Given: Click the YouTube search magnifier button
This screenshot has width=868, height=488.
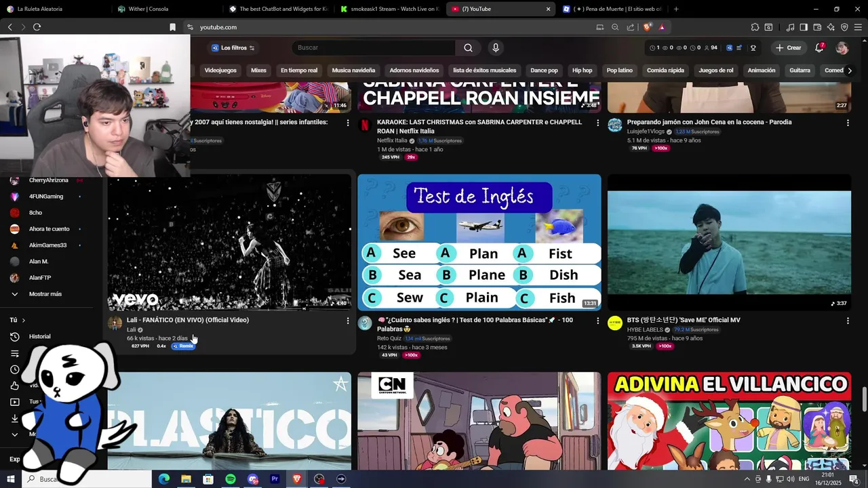Looking at the screenshot, I should coord(468,48).
